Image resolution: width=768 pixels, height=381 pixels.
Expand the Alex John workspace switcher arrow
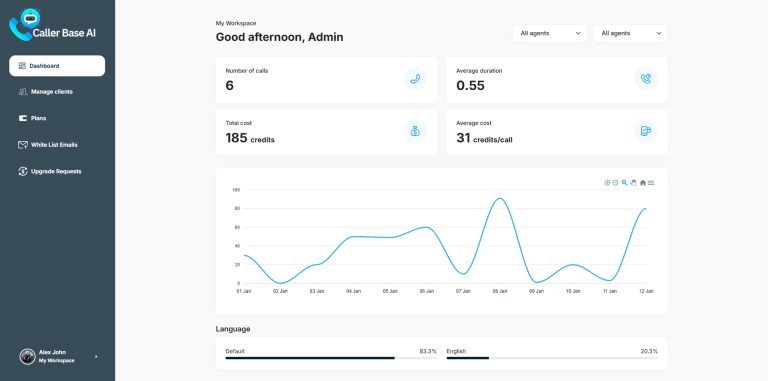(x=96, y=357)
